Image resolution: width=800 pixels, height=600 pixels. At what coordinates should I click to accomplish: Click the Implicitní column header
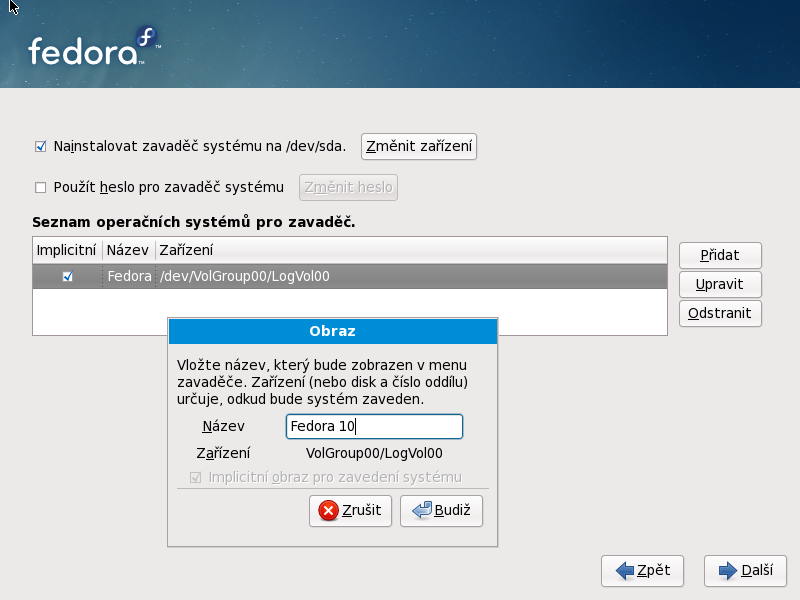66,250
